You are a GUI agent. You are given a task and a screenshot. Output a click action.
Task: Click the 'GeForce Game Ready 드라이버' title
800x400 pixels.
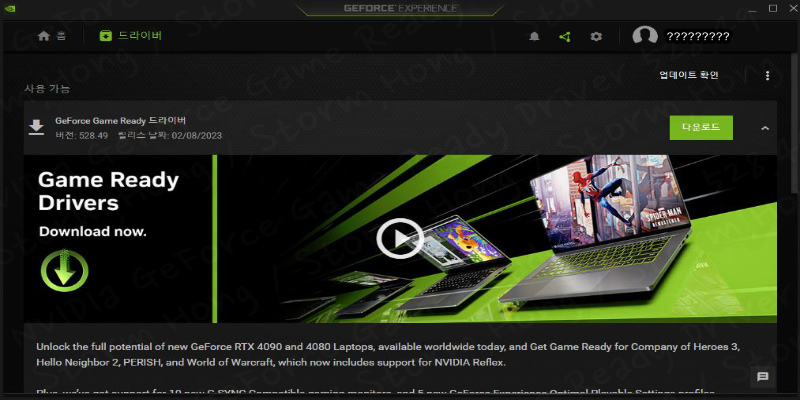120,121
